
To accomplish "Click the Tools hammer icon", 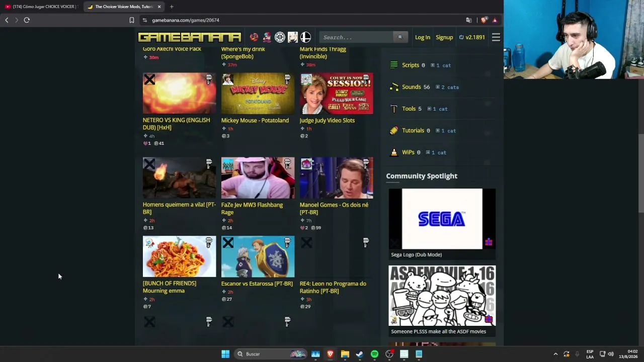I will click(x=394, y=109).
